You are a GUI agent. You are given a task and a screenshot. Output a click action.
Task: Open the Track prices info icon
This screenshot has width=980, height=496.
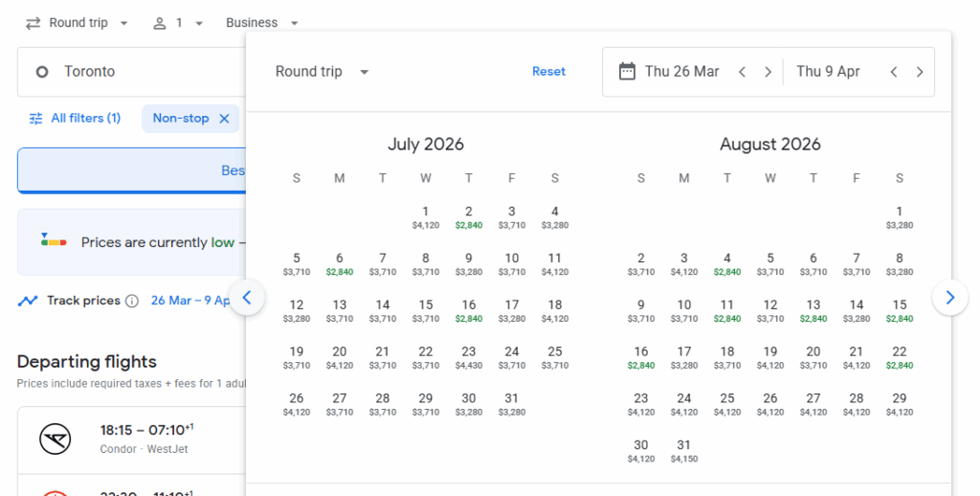click(x=132, y=301)
